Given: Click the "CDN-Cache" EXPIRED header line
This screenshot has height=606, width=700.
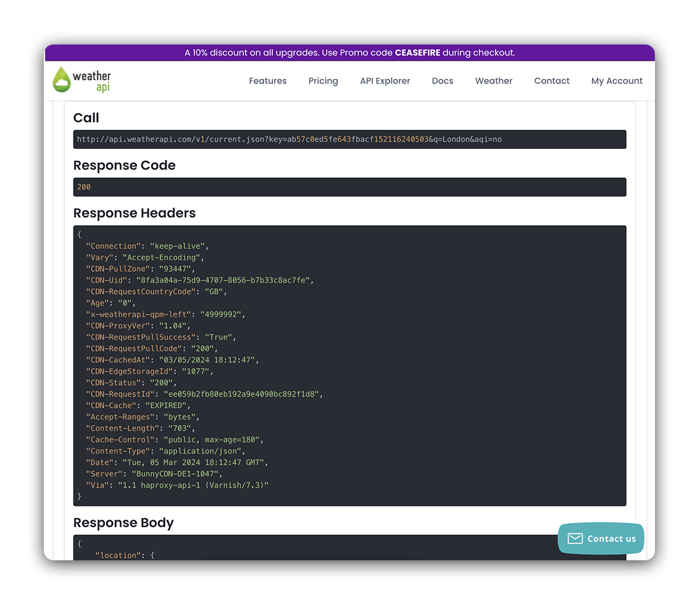Looking at the screenshot, I should (x=138, y=406).
